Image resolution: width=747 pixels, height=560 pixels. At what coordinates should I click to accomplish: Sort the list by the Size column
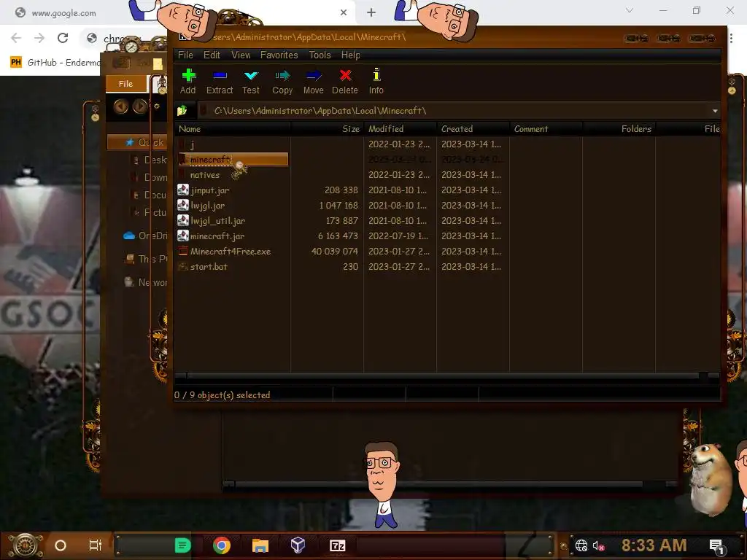click(327, 129)
